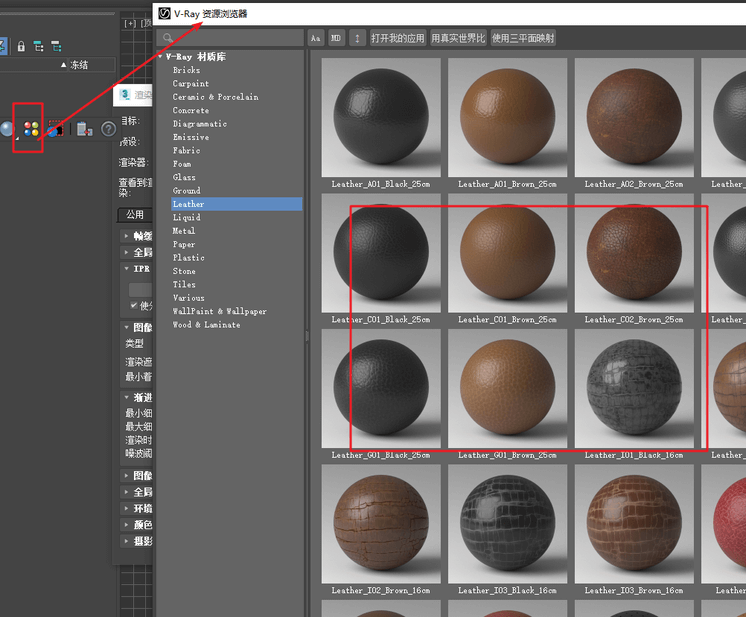
Task: Select the highlighted Leather category
Action: pyautogui.click(x=236, y=204)
